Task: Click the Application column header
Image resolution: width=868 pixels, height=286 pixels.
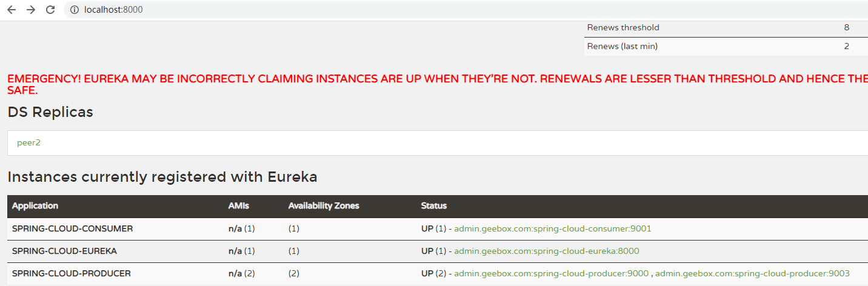Action: click(x=35, y=206)
